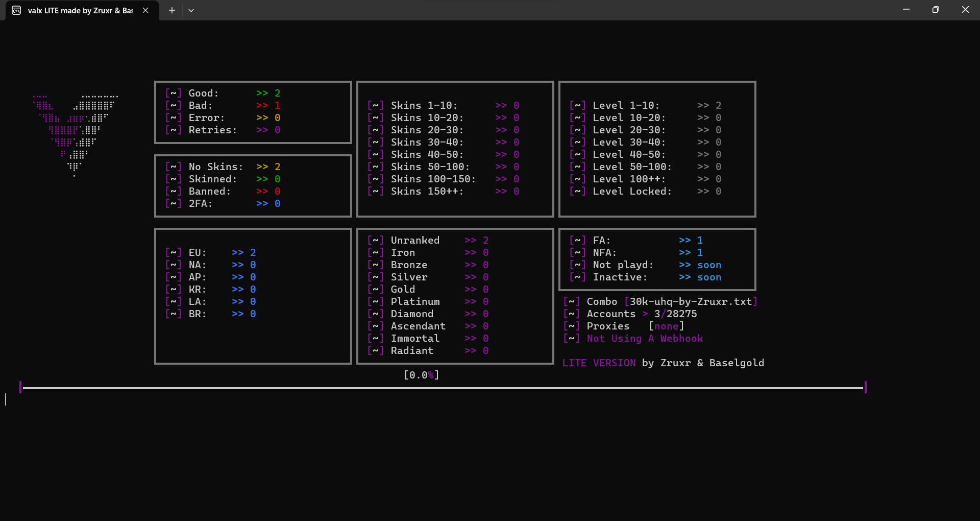The image size is (980, 521).
Task: Click the 'Skins 20-30:' row
Action: (443, 130)
